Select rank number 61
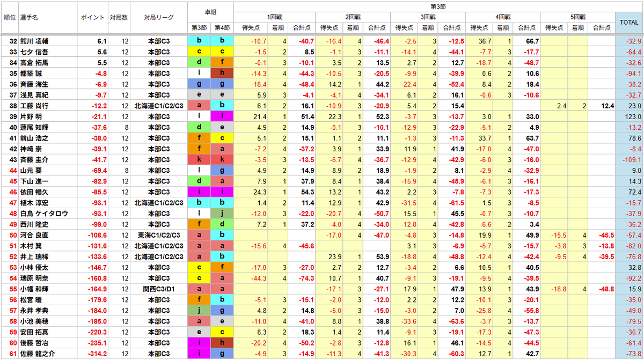644x360 pixels. click(x=13, y=354)
